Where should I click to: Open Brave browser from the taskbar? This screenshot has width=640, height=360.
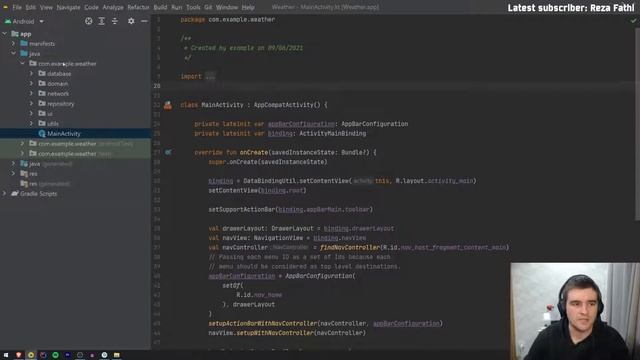pos(18,355)
